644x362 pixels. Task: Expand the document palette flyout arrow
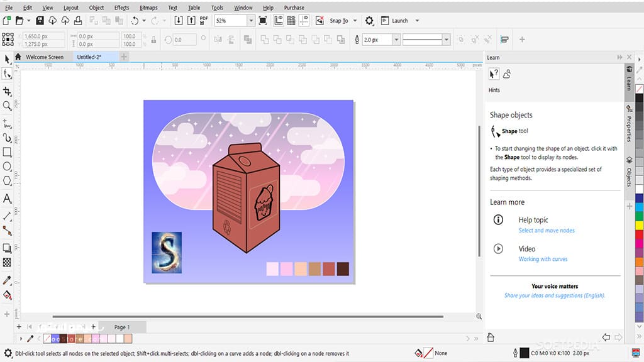click(x=21, y=339)
